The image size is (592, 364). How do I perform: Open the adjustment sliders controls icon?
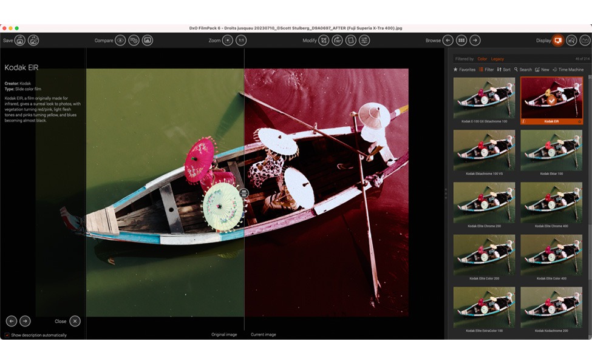364,41
